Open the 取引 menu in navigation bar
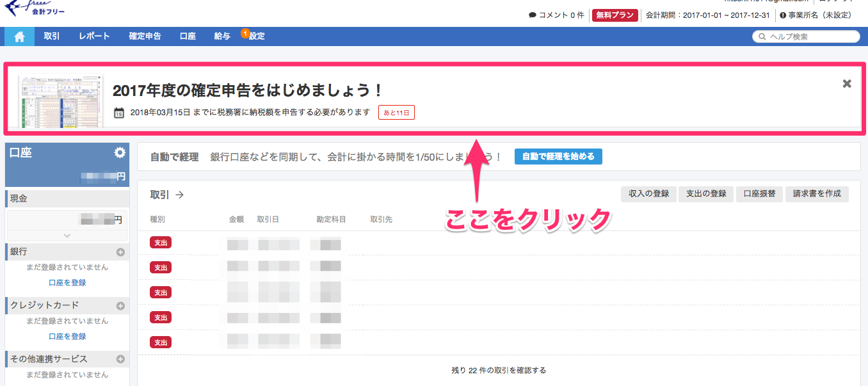This screenshot has width=868, height=386. click(x=52, y=36)
